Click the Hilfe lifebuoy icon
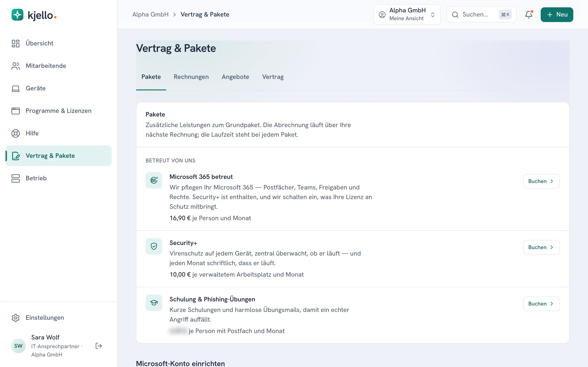The height and width of the screenshot is (367, 588). point(16,133)
